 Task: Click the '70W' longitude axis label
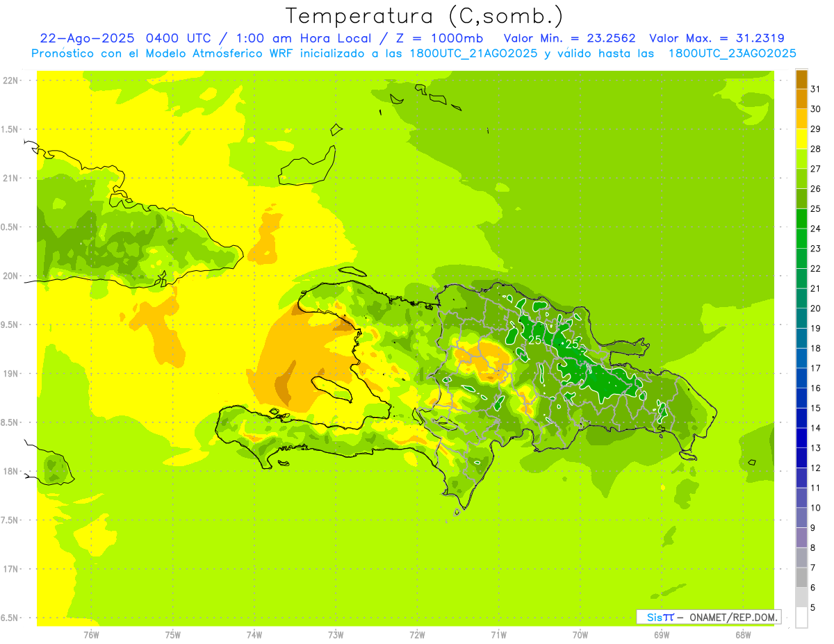pyautogui.click(x=580, y=635)
